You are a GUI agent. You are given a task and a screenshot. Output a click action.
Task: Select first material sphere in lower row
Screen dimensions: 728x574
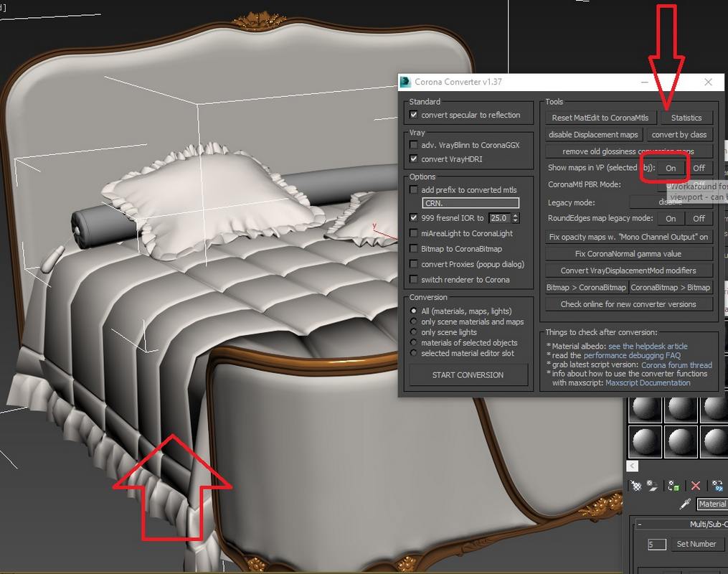pos(645,441)
